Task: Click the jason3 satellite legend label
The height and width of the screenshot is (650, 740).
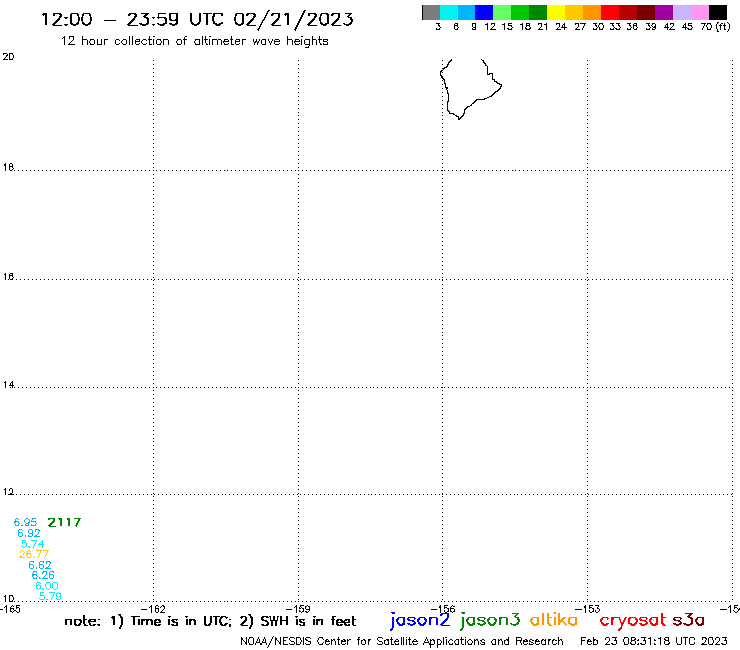Action: pyautogui.click(x=490, y=620)
